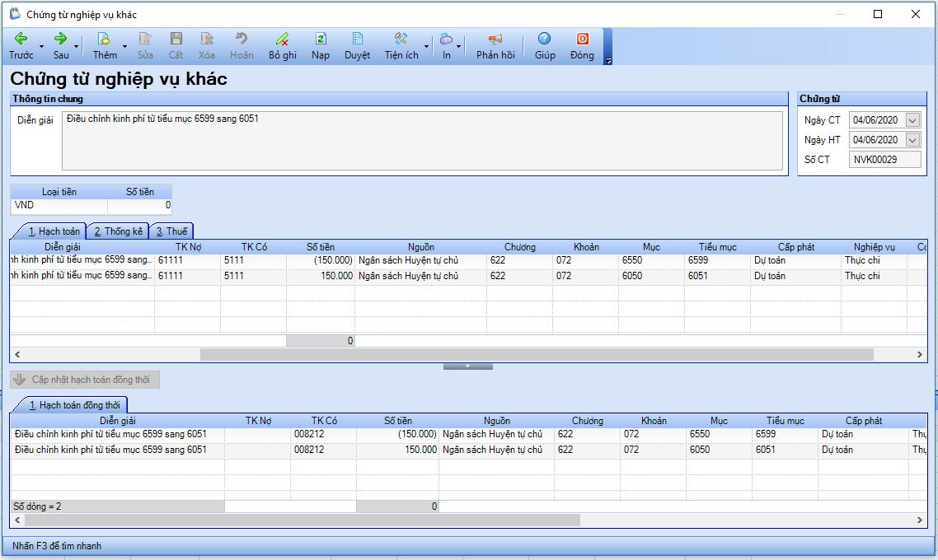The image size is (938, 560).
Task: Select TK Nợ 61111 in the 6599 row
Action: pyautogui.click(x=188, y=260)
